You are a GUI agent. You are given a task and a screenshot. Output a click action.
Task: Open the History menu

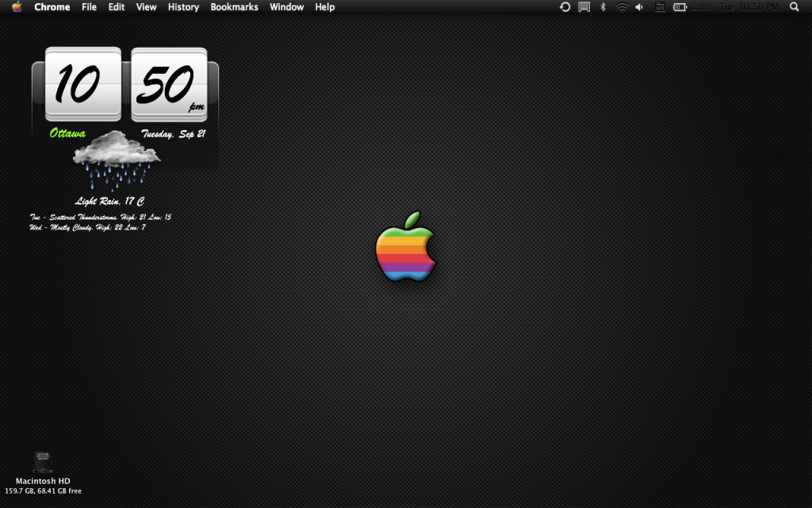182,7
